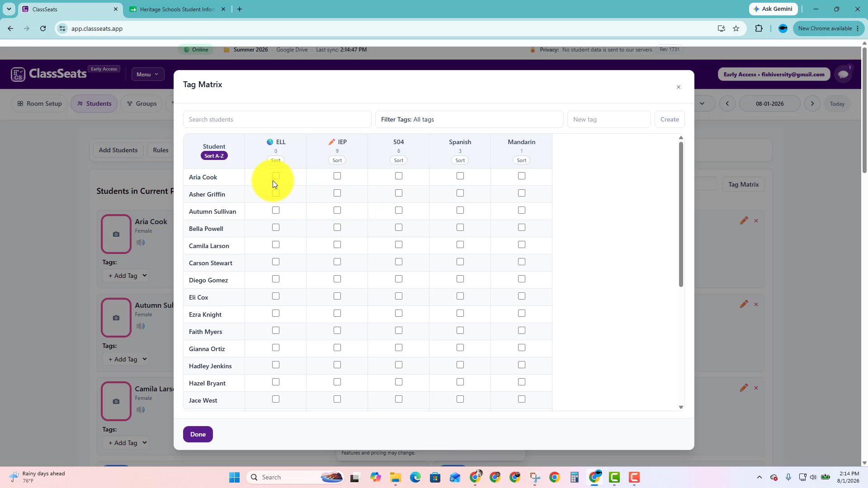Open Chrome extensions puzzle icon
This screenshot has width=868, height=488.
coord(759,28)
